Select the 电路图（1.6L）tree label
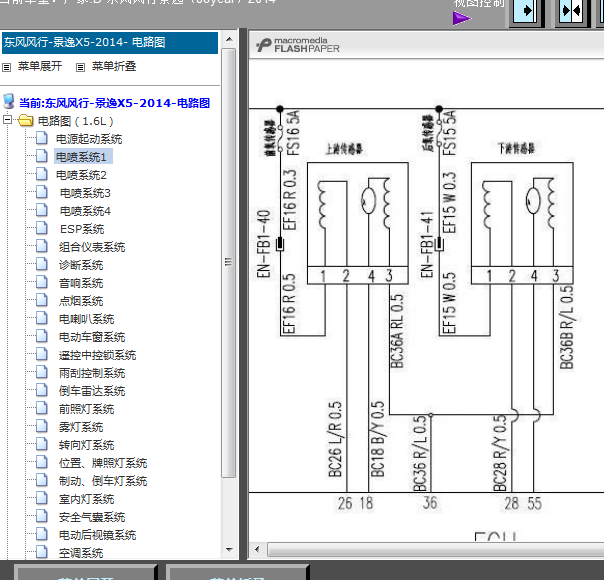604x580 pixels. coord(76,121)
